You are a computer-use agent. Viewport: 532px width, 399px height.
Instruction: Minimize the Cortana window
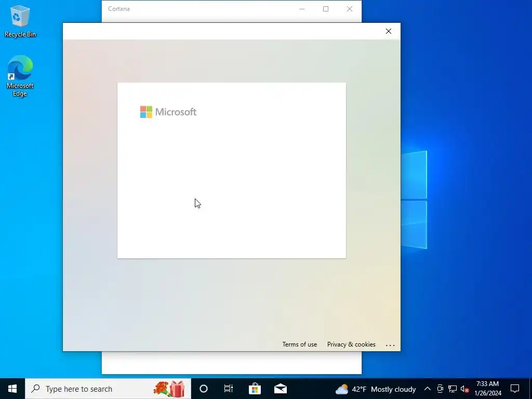302,9
